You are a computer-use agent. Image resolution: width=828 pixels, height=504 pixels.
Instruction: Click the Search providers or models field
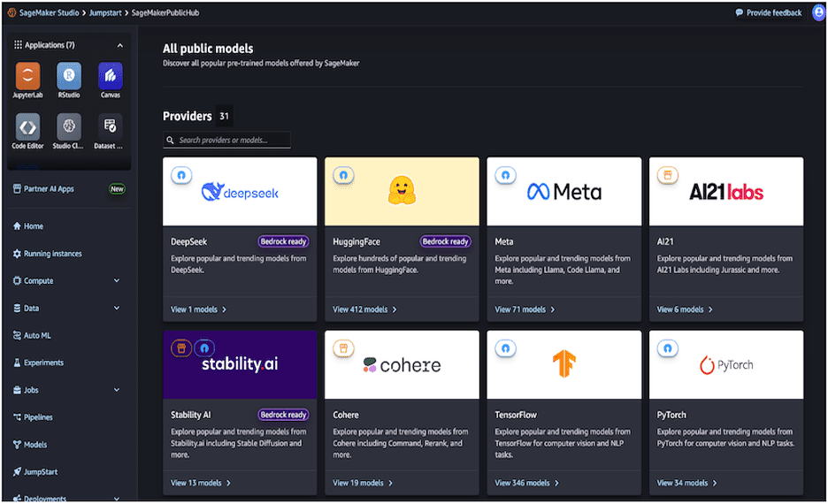(227, 140)
